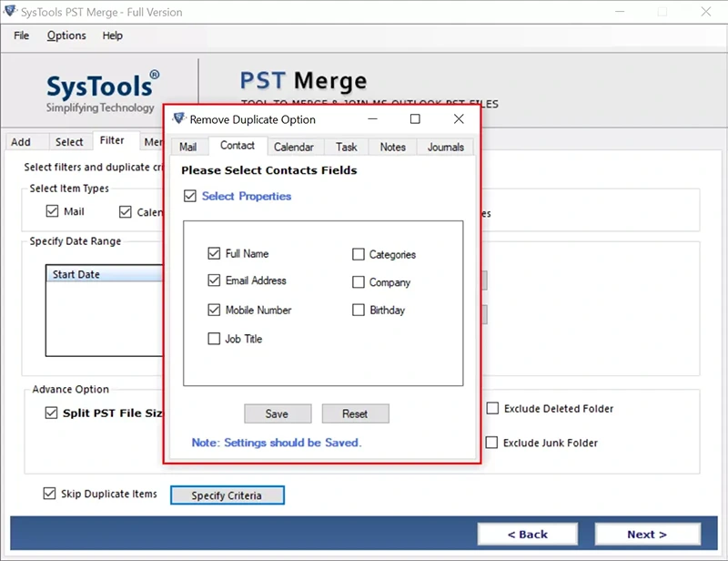Viewport: 728px width, 561px height.
Task: Click the 'Please Select Contacts Fields' heading
Action: tap(269, 170)
